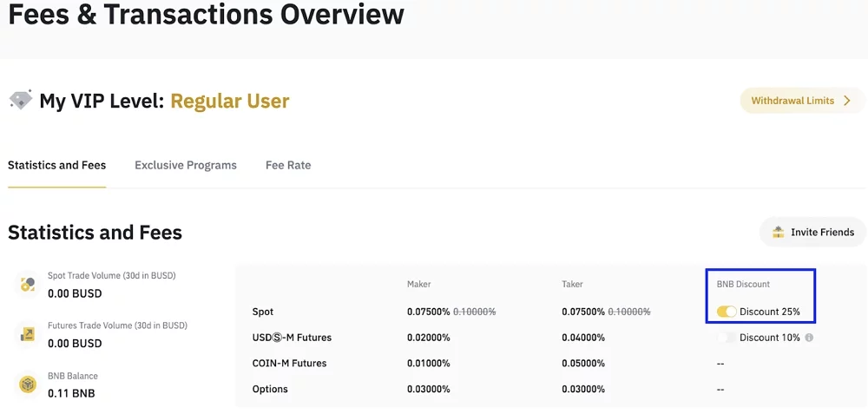This screenshot has height=414, width=868.
Task: Click the Spot Trade Volume 0.00 BUSD value
Action: click(x=75, y=293)
